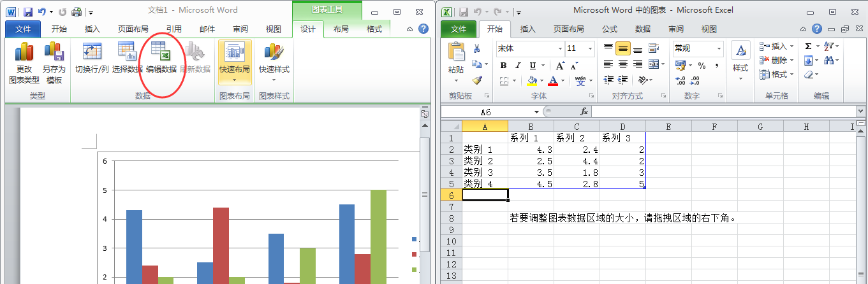Open Sort & Filter icon in Excel

(830, 46)
